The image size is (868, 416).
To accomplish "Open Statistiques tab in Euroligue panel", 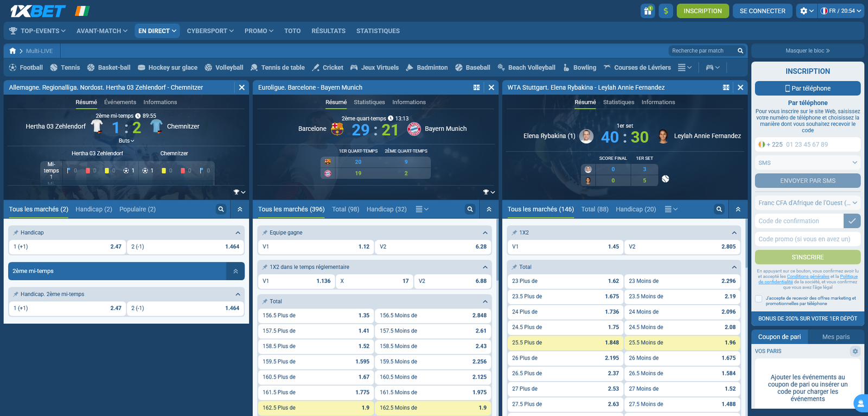I will point(369,102).
